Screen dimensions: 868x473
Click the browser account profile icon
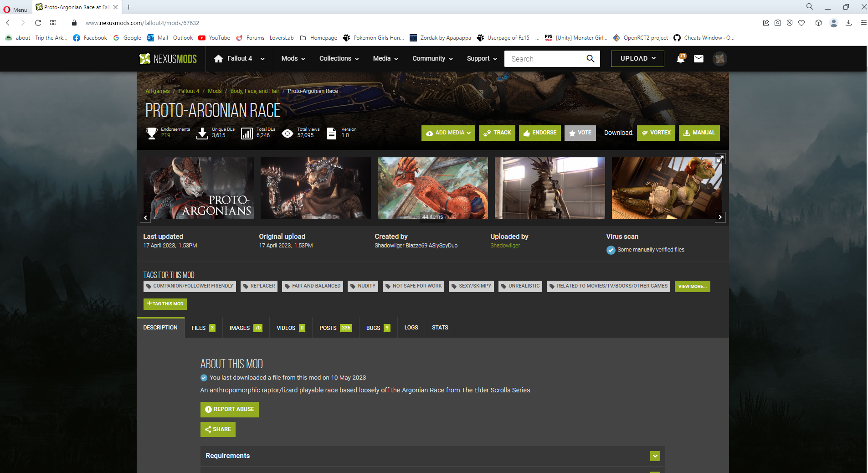coord(834,23)
